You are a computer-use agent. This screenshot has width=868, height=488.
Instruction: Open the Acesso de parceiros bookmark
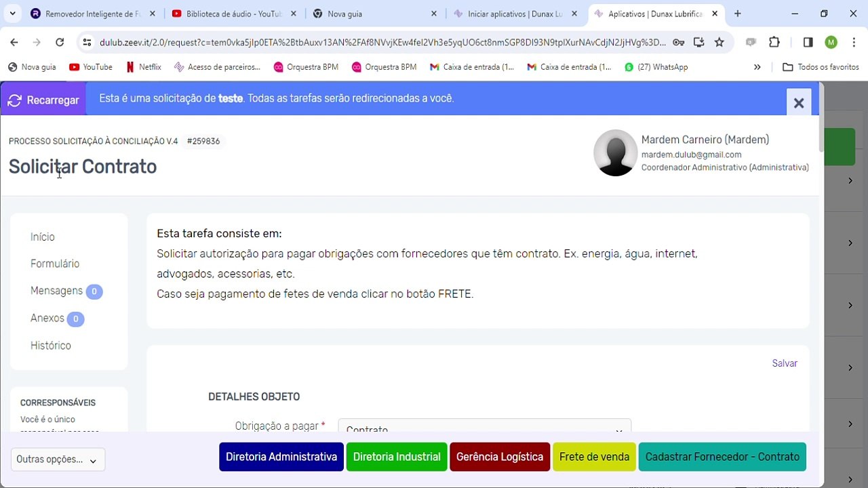point(218,67)
